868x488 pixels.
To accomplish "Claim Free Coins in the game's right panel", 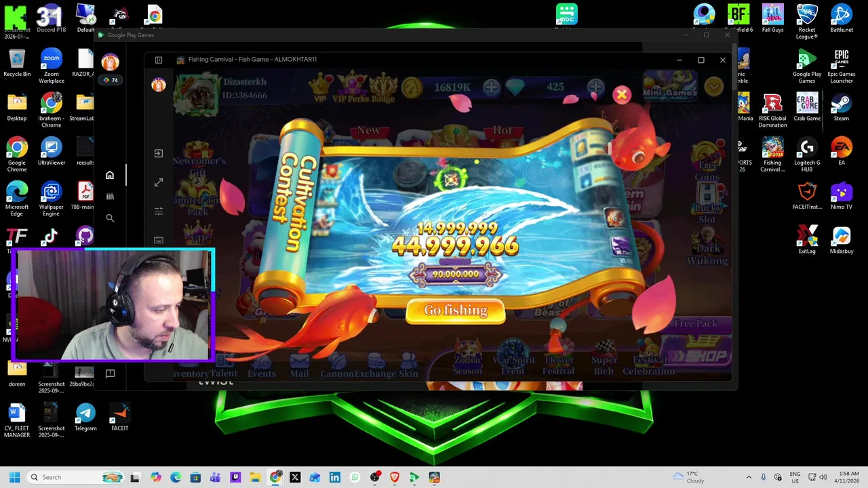I will (x=707, y=160).
